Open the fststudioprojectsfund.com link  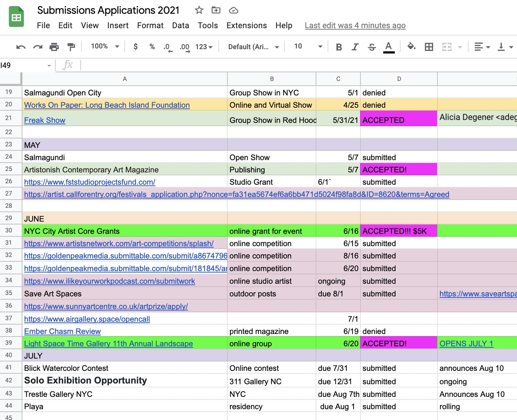[90, 182]
